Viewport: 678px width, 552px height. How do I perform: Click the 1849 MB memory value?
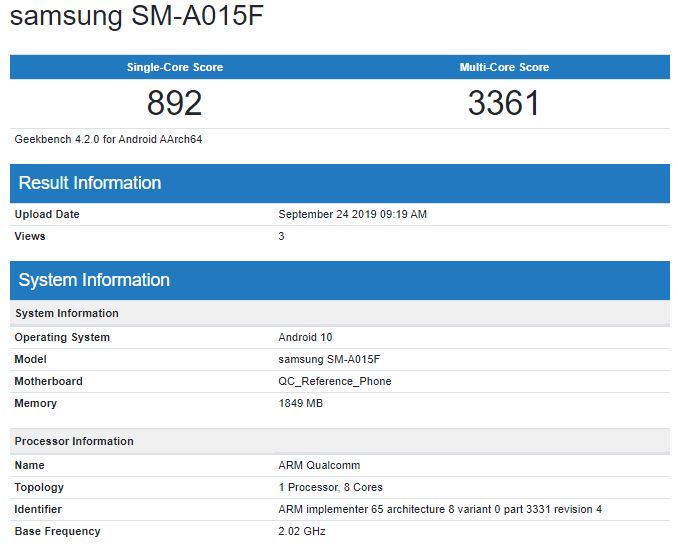300,403
